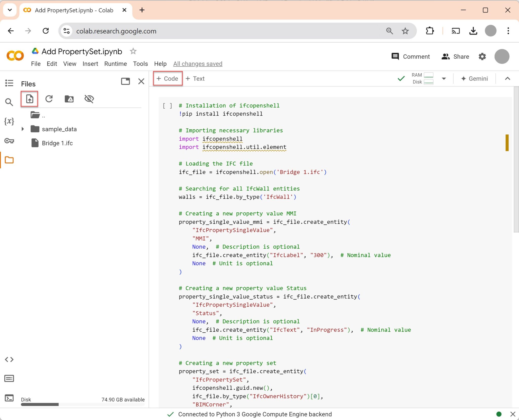Open revision history via All changes saved
519x420 pixels.
(x=197, y=64)
